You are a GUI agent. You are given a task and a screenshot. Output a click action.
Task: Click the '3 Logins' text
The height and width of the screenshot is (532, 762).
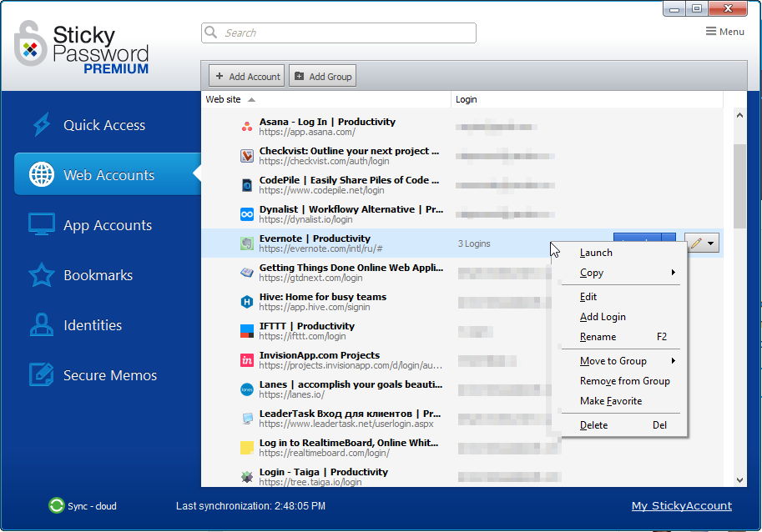coord(474,243)
